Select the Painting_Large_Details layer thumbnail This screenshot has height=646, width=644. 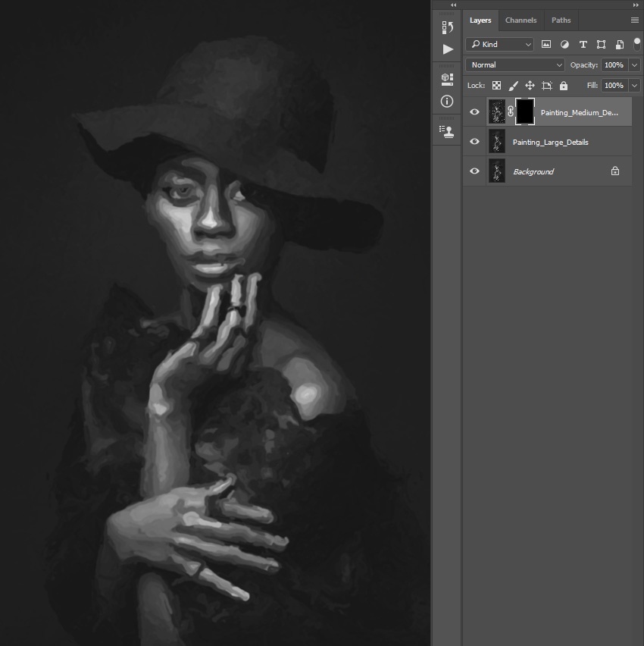click(496, 141)
